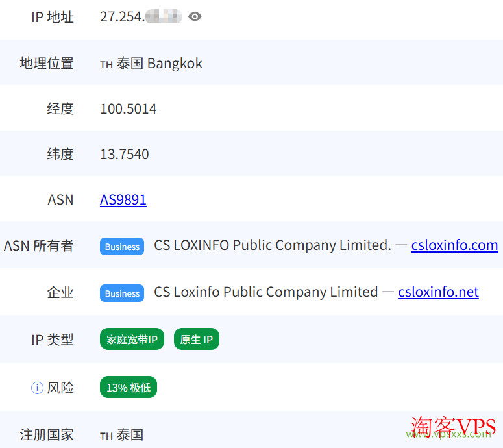Click the ASN label above ASN 所有者
Image resolution: width=503 pixels, height=448 pixels.
tap(60, 200)
